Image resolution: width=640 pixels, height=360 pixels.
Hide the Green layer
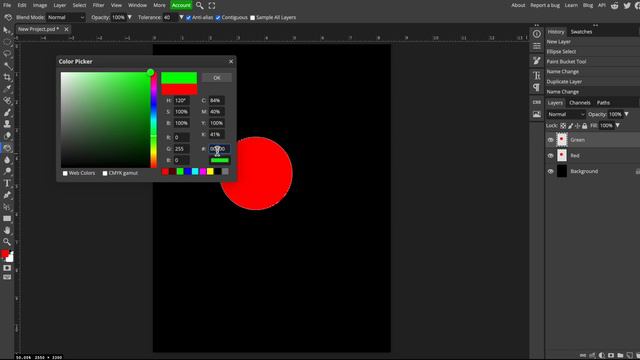[550, 140]
